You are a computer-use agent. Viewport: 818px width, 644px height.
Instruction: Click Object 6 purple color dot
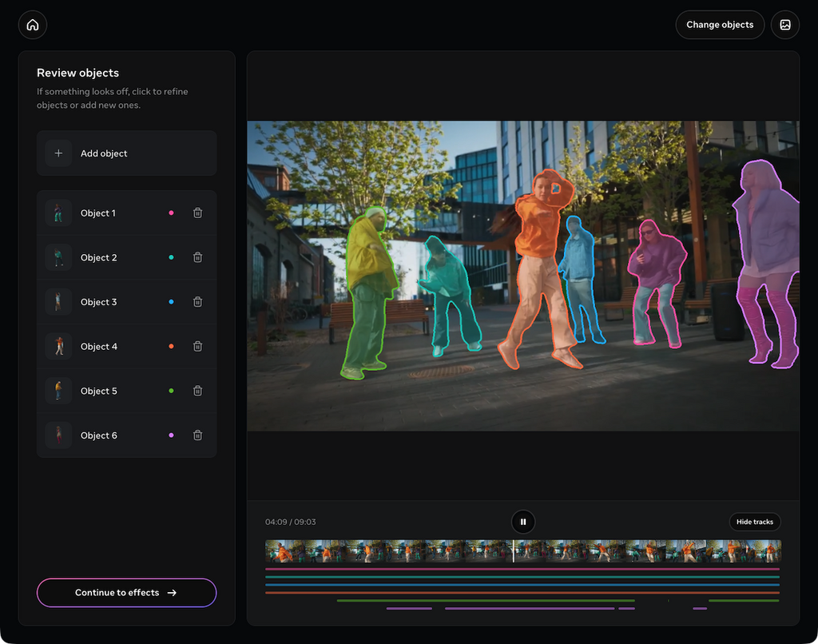pos(171,435)
